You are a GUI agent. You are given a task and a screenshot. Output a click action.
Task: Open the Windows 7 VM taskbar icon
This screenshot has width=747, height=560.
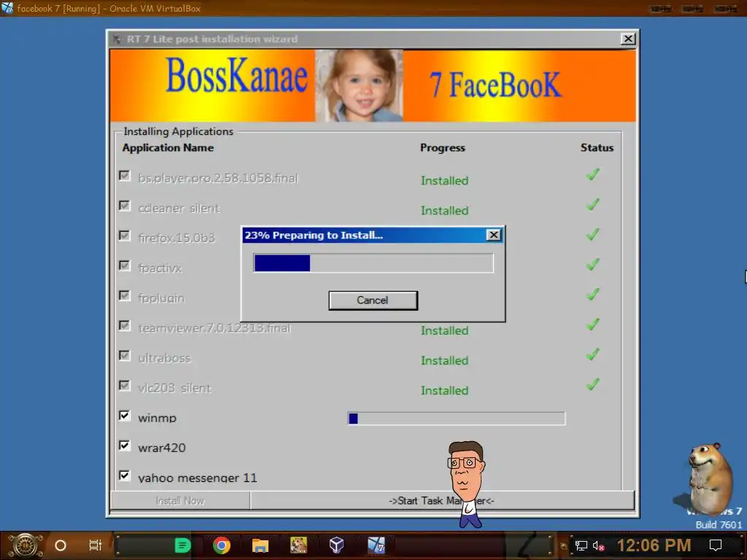376,545
